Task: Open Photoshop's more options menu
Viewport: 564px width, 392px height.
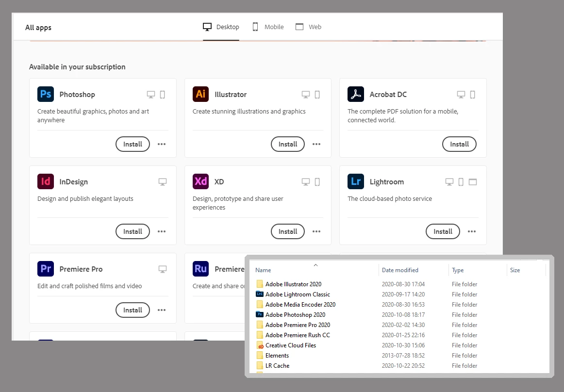Action: 162,144
